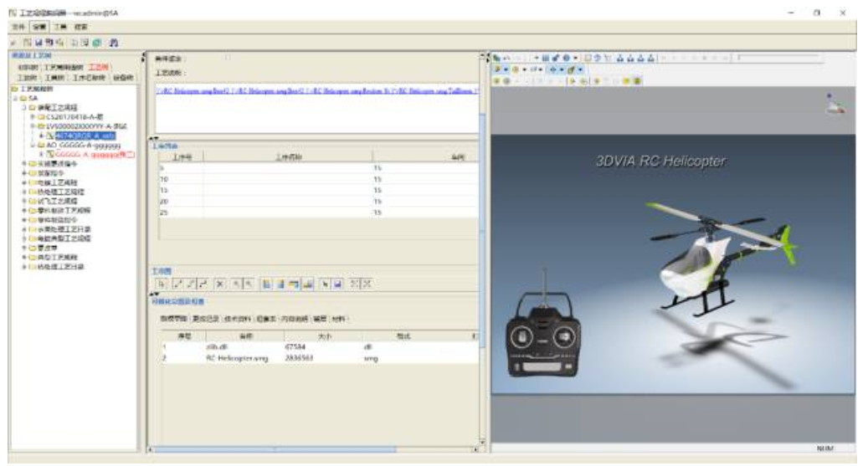
Task: Collapse the 1VS00002000YYY-A folder node
Action: (33, 126)
